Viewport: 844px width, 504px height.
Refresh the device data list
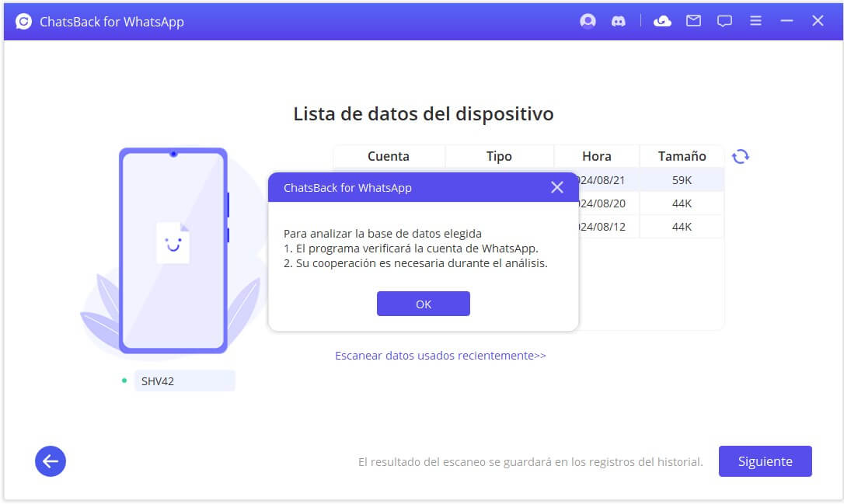click(741, 156)
